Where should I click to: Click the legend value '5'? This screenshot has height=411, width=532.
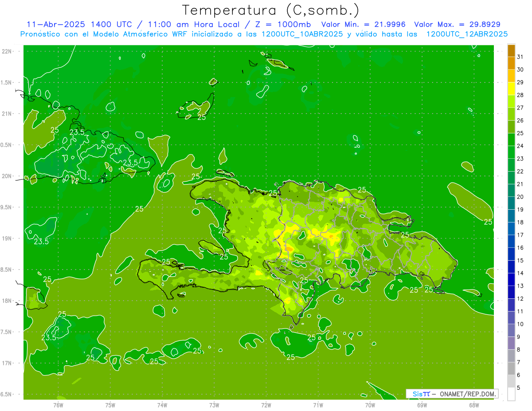[x=519, y=388]
